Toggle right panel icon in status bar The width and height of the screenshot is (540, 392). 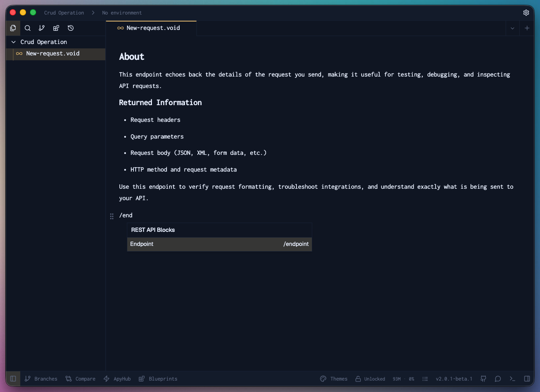(527, 379)
